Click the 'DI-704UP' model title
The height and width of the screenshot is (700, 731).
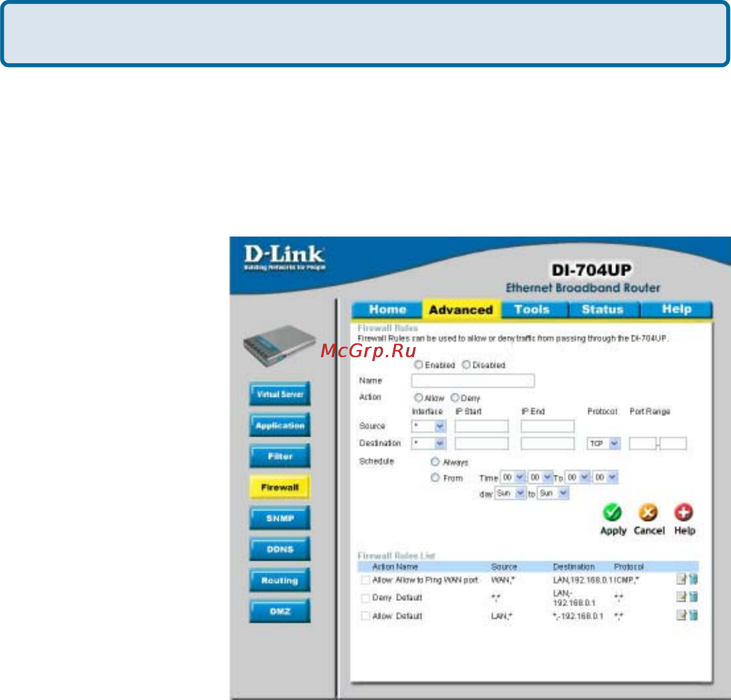click(591, 270)
